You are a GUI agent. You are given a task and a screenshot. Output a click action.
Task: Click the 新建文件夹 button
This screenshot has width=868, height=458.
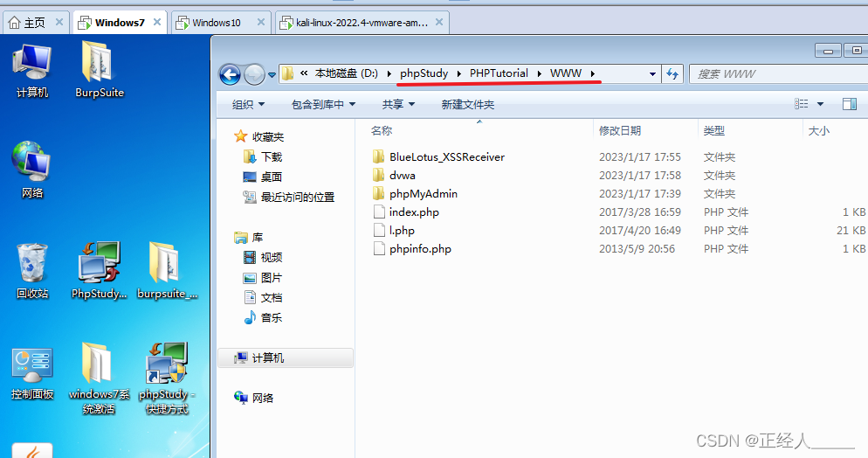[468, 104]
